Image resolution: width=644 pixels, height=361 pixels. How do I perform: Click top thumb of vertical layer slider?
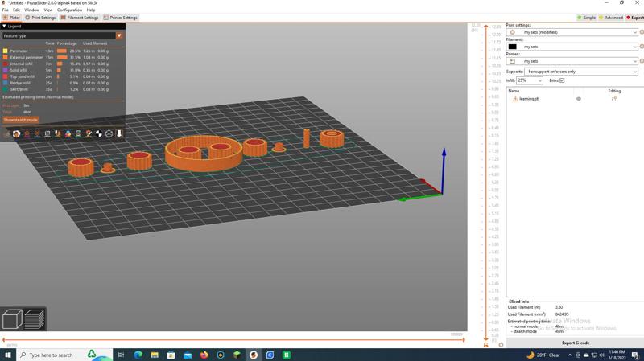point(486,27)
